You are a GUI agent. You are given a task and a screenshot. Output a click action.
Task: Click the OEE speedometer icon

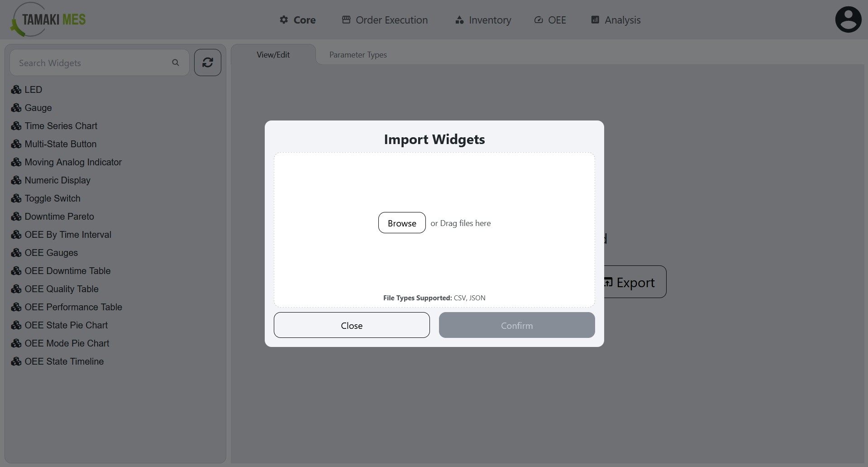click(539, 19)
